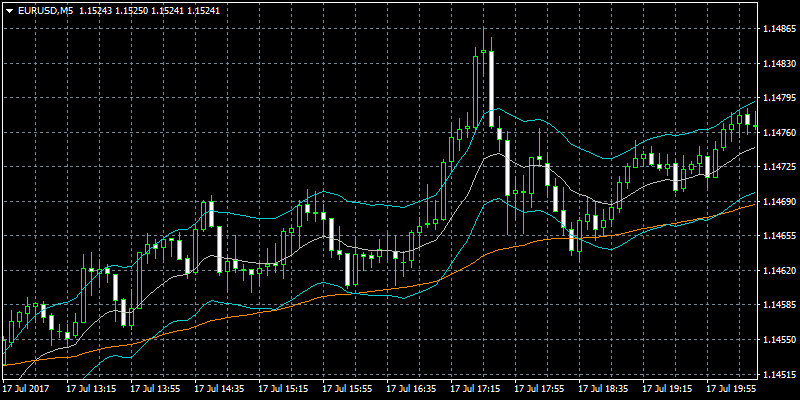Click the 1.14515 price scale label
Image resolution: width=800 pixels, height=400 pixels.
tap(778, 374)
